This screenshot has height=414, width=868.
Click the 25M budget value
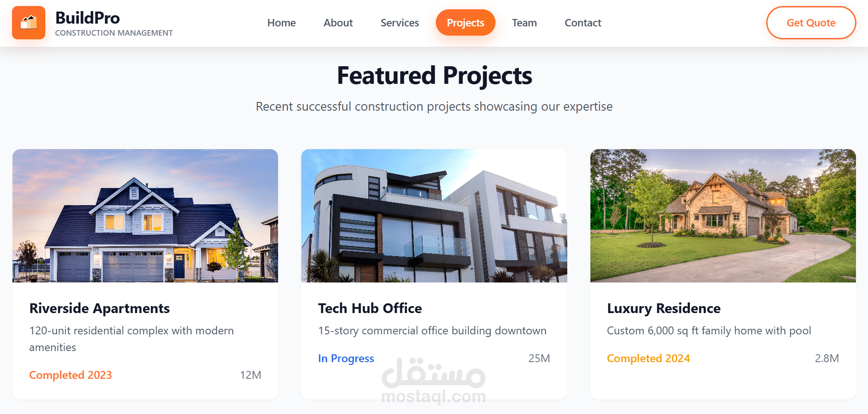(x=539, y=358)
